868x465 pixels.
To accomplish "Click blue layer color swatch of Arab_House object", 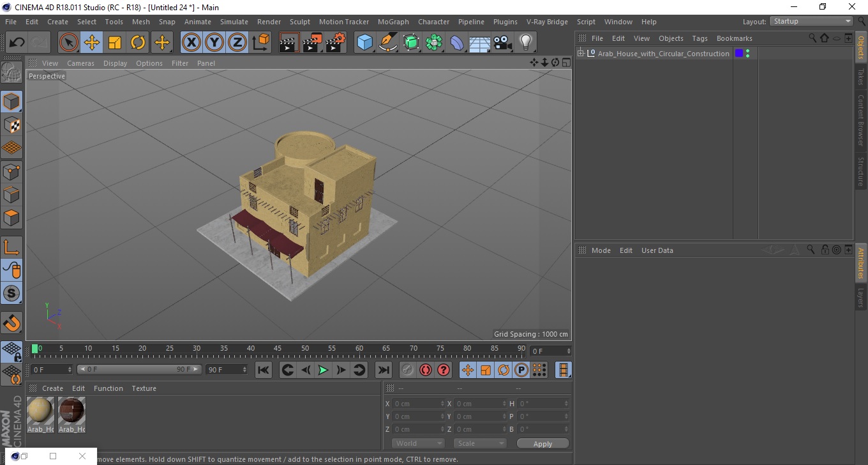I will coord(739,54).
